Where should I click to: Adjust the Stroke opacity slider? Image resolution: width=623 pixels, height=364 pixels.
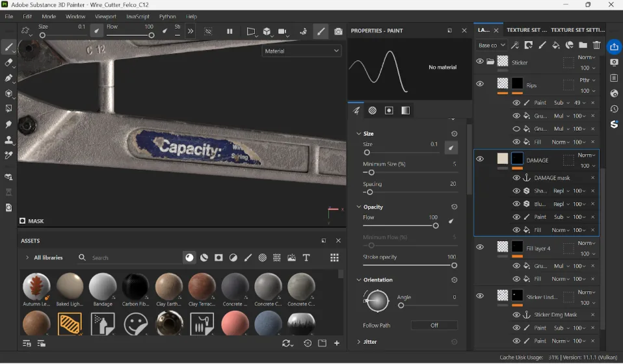[410, 265]
